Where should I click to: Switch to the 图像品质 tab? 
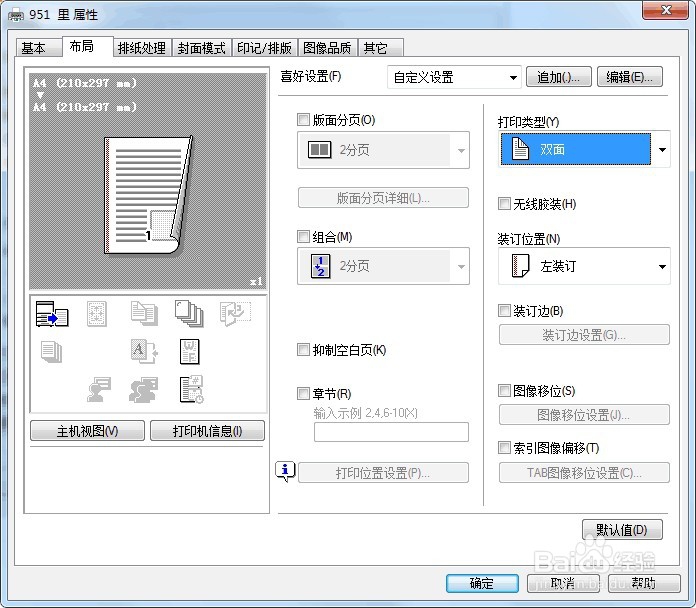click(327, 48)
